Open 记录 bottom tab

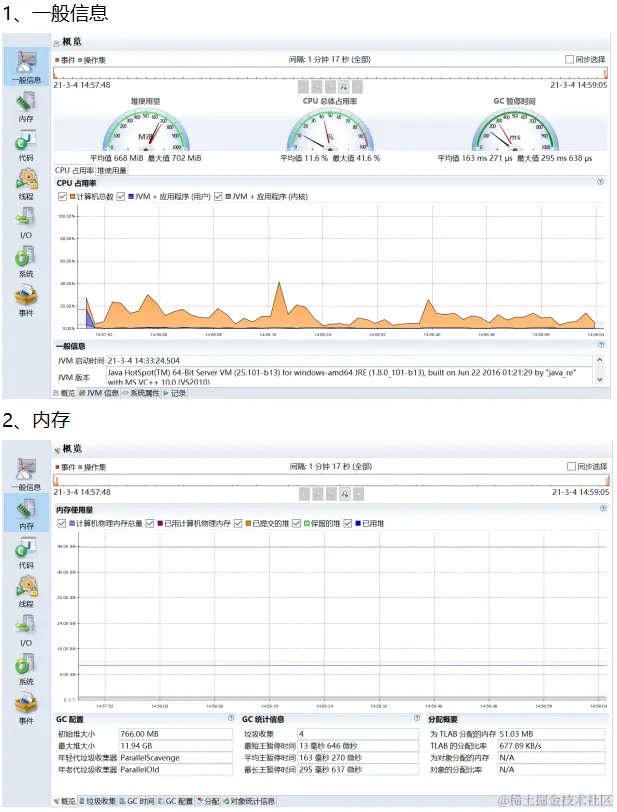coord(175,393)
